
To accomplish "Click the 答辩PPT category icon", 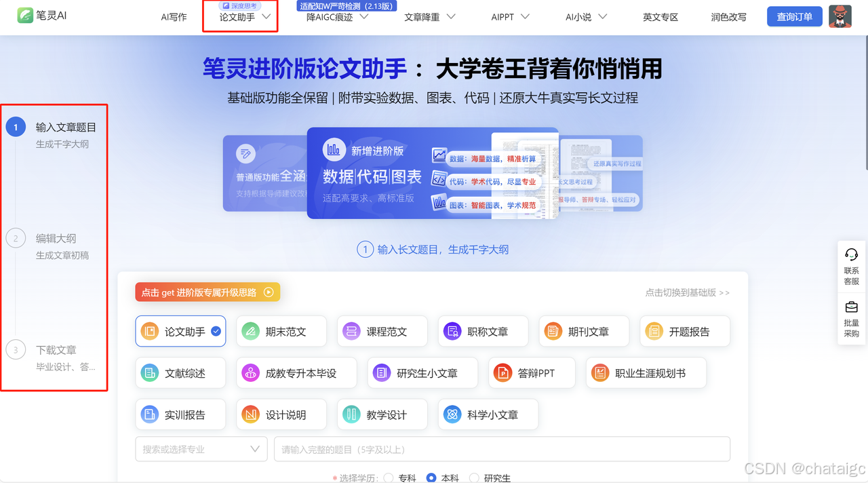I will point(502,373).
